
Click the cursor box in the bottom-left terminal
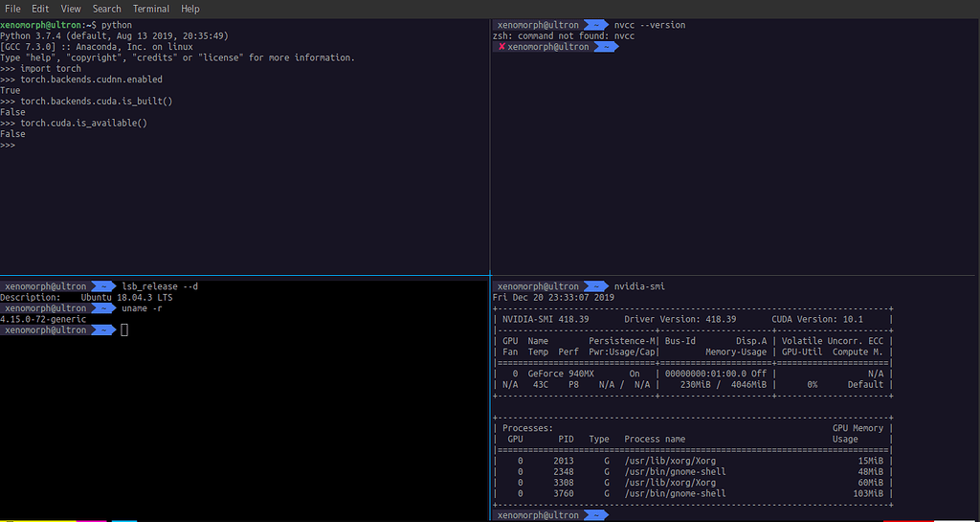(124, 330)
